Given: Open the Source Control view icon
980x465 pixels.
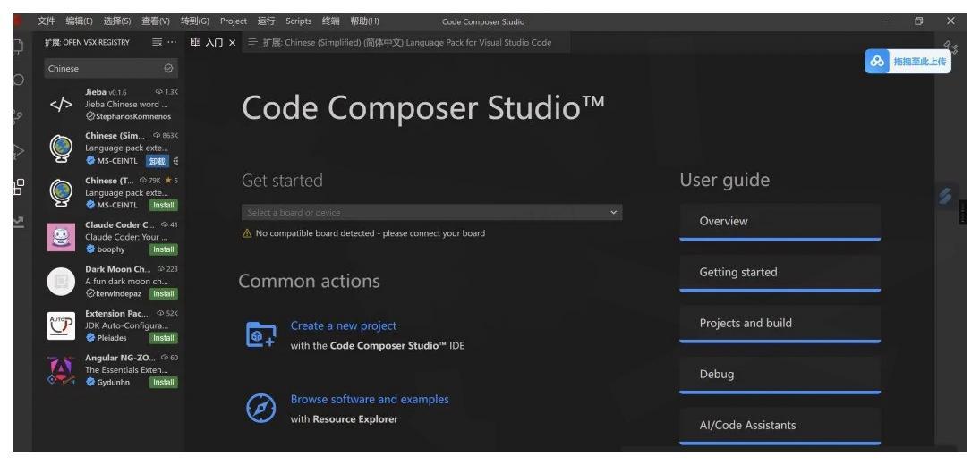Looking at the screenshot, I should pos(19,116).
